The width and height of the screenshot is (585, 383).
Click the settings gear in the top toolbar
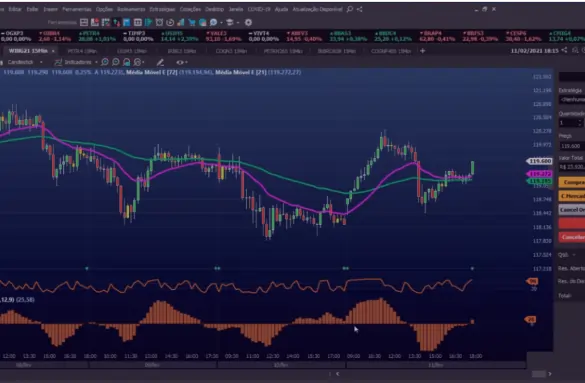(x=248, y=23)
